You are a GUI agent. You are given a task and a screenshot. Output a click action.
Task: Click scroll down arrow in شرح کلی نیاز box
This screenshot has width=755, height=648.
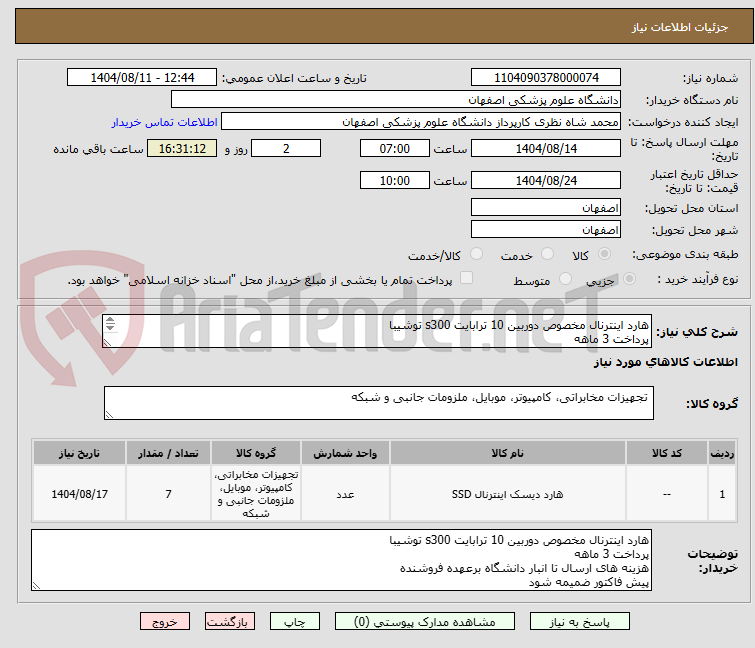[x=110, y=327]
